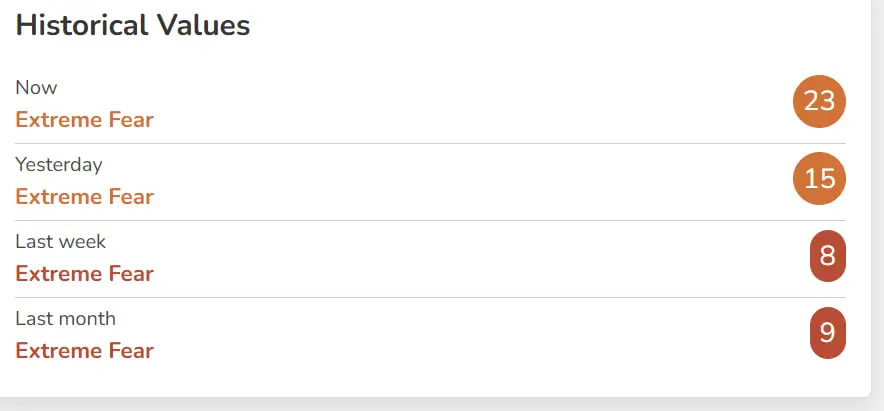The image size is (884, 411).
Task: Click the Last month label
Action: click(x=65, y=319)
